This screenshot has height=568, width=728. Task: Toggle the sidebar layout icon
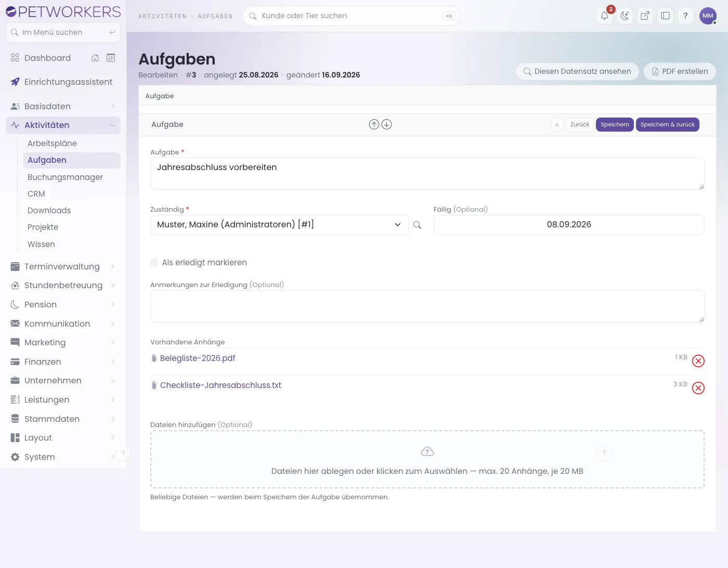point(665,16)
